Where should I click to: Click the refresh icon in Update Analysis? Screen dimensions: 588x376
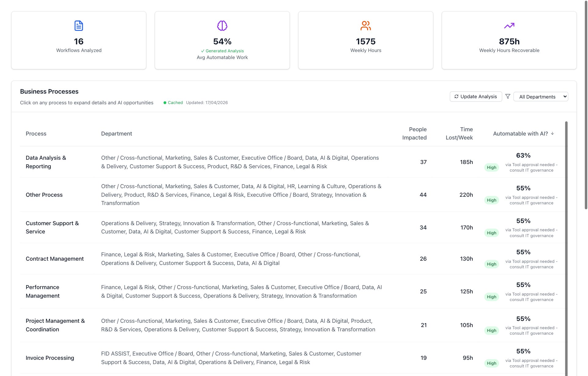pyautogui.click(x=456, y=96)
